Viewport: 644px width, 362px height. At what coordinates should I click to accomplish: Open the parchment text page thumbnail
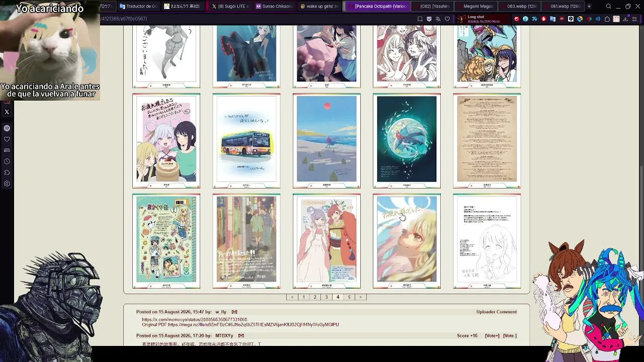click(x=487, y=141)
